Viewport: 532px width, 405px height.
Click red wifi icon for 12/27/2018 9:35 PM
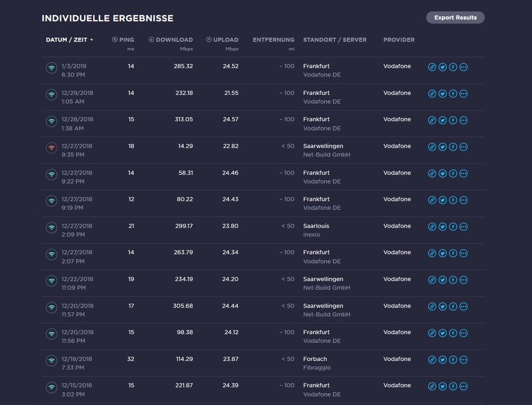pyautogui.click(x=52, y=147)
